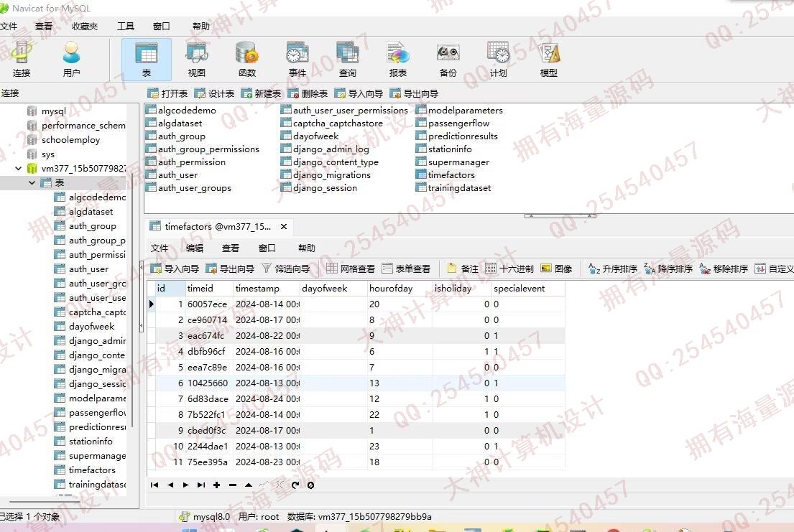Select auth_user in the object list
The height and width of the screenshot is (532, 794).
coord(177,174)
